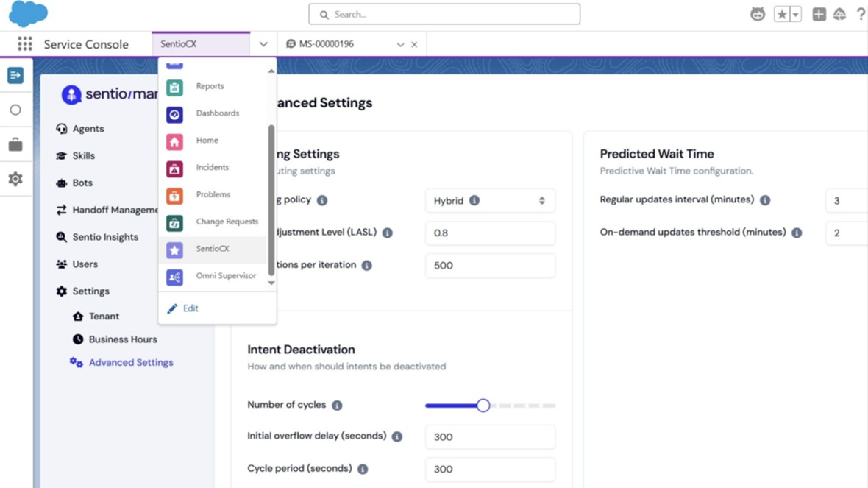This screenshot has width=868, height=488.
Task: Click the pink Home house icon
Action: coord(174,142)
